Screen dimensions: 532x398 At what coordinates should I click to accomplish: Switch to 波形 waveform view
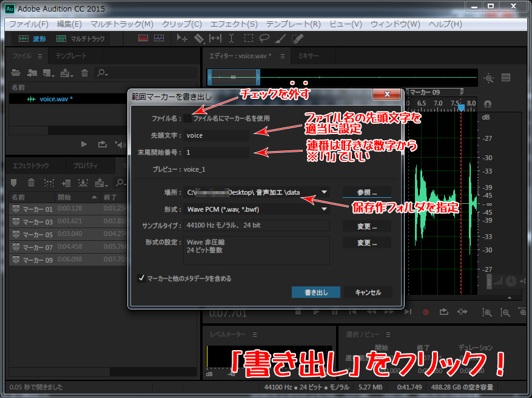(32, 39)
